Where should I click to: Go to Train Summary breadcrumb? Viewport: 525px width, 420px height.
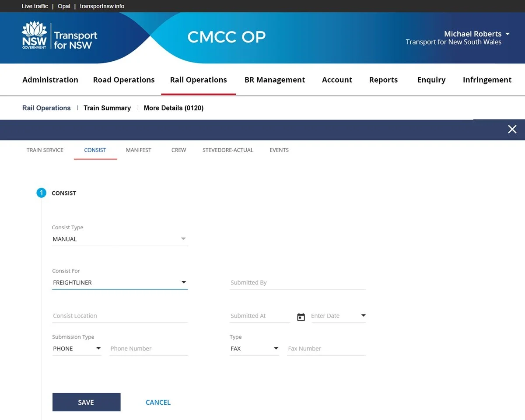107,108
